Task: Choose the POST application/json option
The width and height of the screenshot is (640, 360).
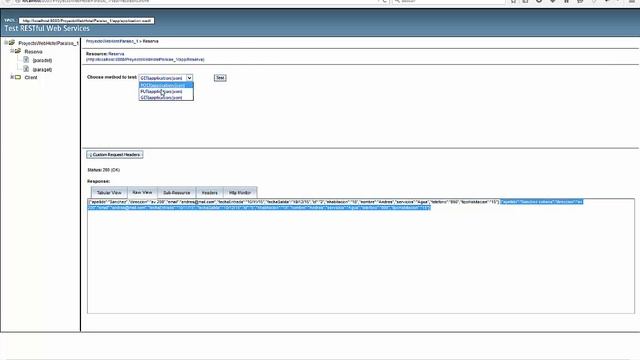Action: pos(166,85)
